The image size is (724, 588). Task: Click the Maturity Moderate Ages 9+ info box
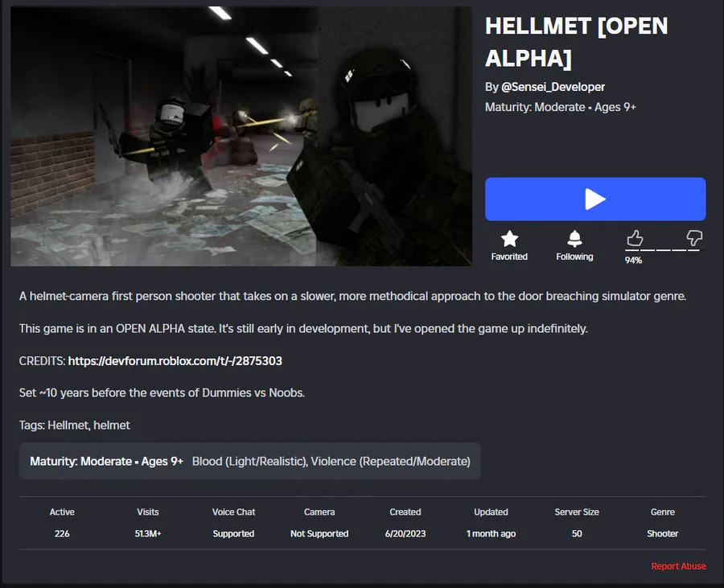[x=250, y=461]
